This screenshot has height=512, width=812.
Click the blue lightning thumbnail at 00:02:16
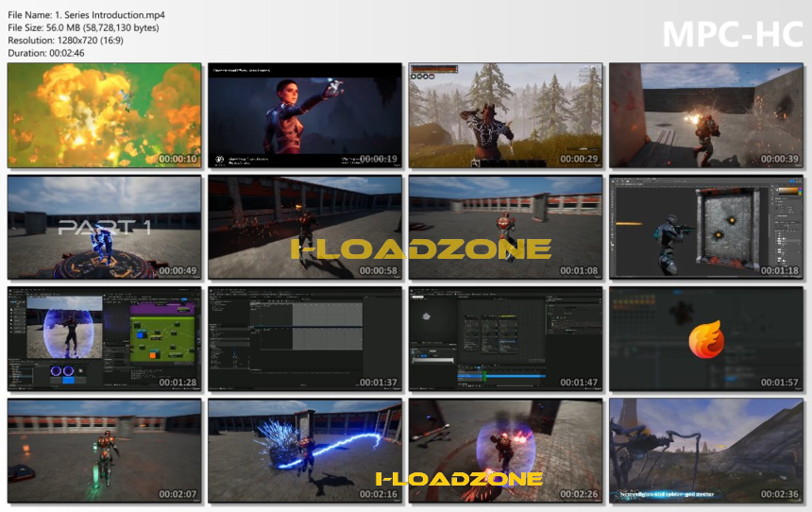click(x=305, y=451)
